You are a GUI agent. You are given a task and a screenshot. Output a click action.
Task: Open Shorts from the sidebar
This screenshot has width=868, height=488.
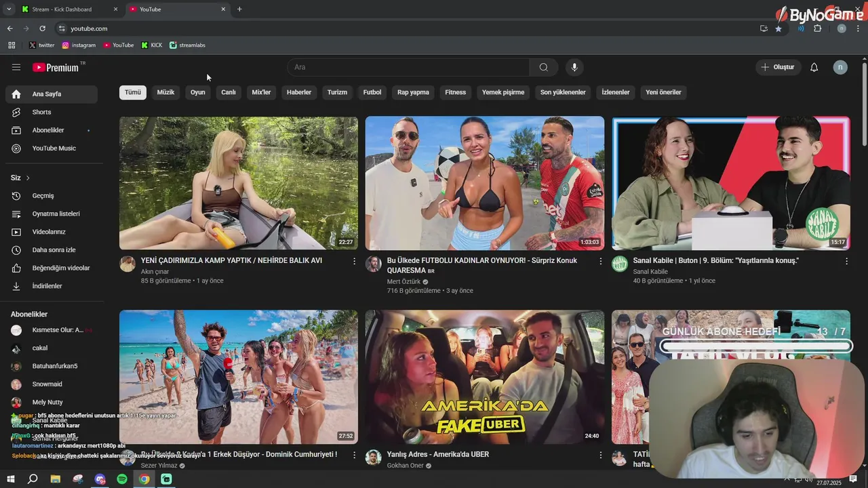click(x=52, y=112)
